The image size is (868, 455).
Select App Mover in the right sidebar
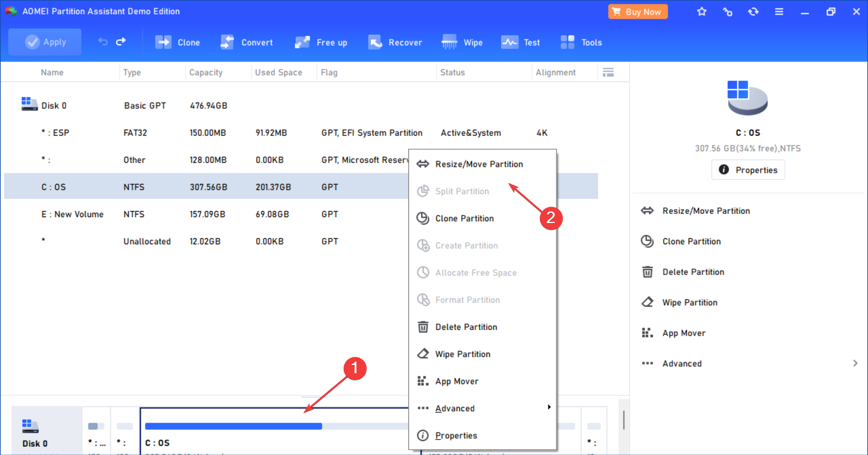pyautogui.click(x=684, y=333)
